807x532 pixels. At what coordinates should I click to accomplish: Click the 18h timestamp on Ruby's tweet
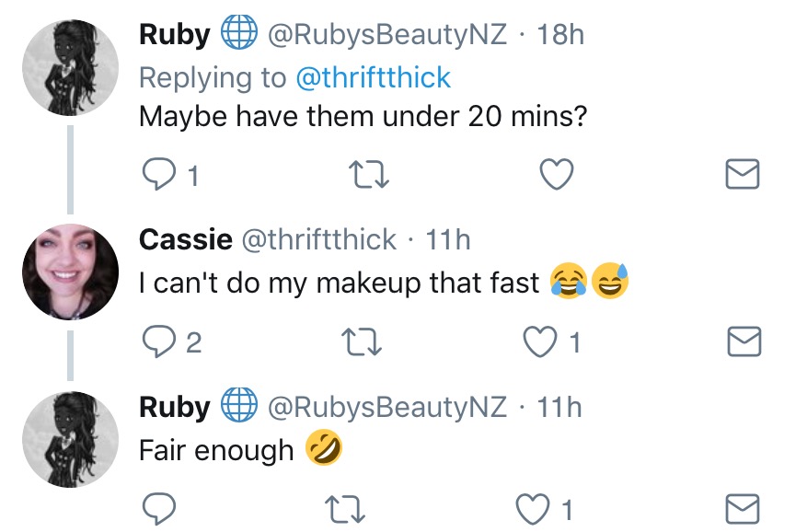click(x=560, y=35)
